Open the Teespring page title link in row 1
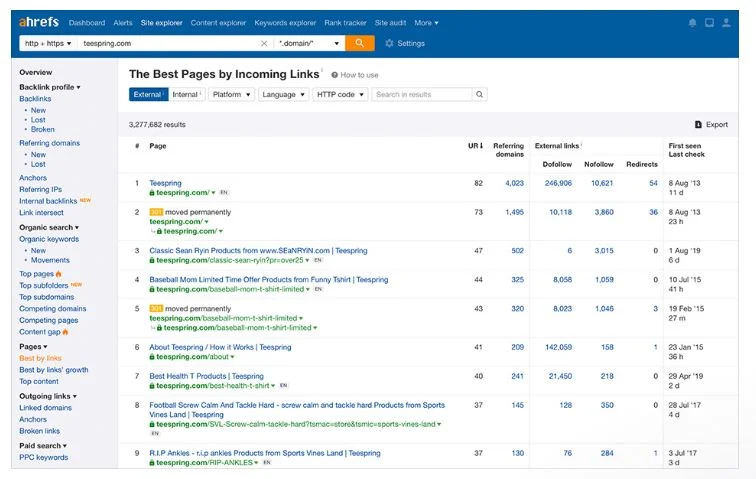This screenshot has width=756, height=479. (x=165, y=183)
